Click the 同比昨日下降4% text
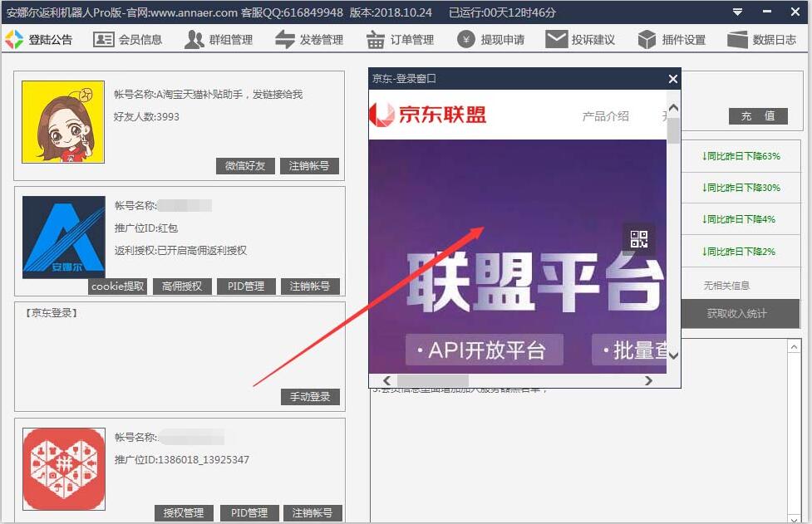This screenshot has width=812, height=524. pyautogui.click(x=739, y=219)
